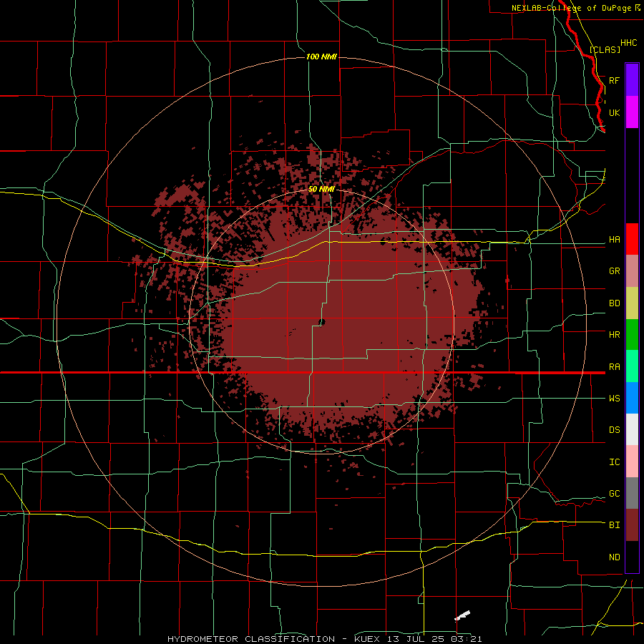This screenshot has width=644, height=644.
Task: Click the ND legend label
Action: click(x=614, y=557)
